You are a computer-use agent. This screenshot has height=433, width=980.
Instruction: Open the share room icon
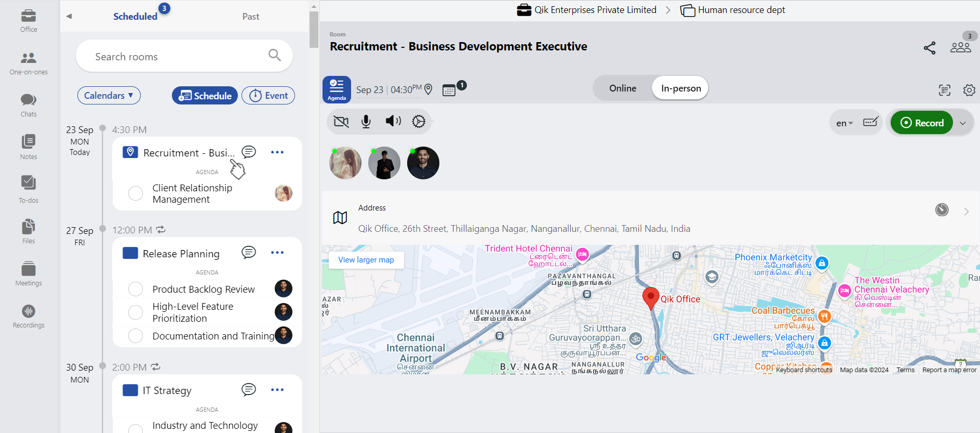[929, 48]
